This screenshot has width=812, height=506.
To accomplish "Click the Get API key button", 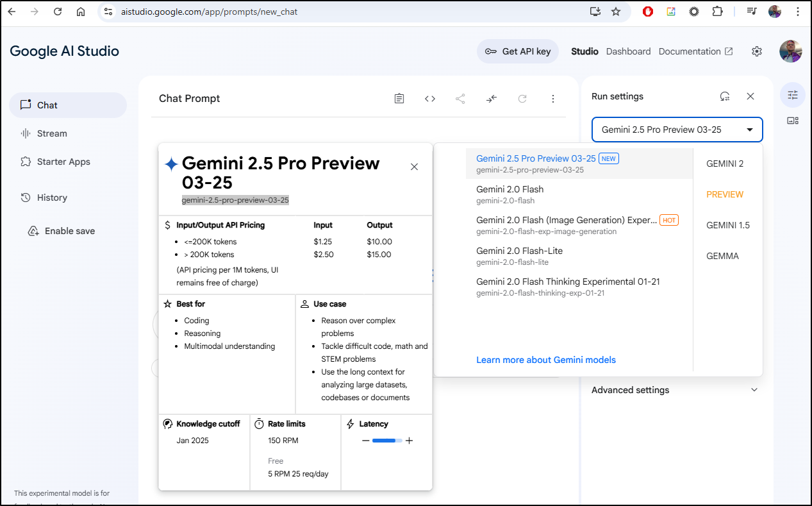I will (x=518, y=51).
